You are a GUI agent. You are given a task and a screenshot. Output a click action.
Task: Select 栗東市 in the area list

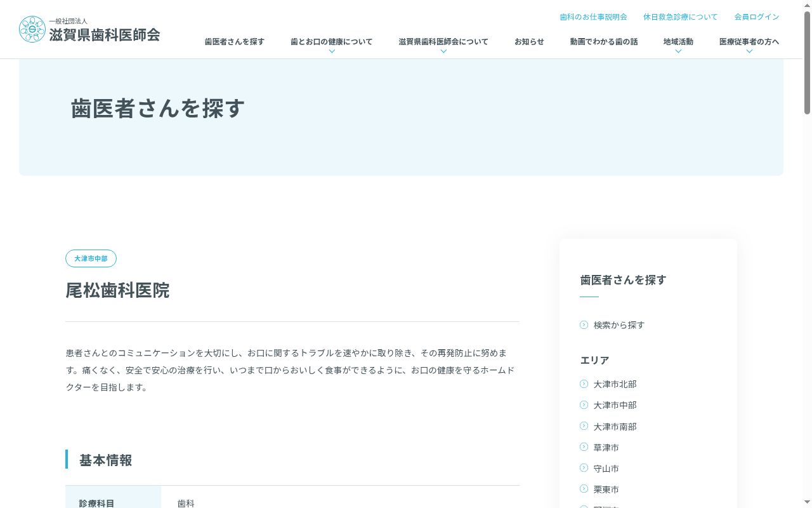606,490
